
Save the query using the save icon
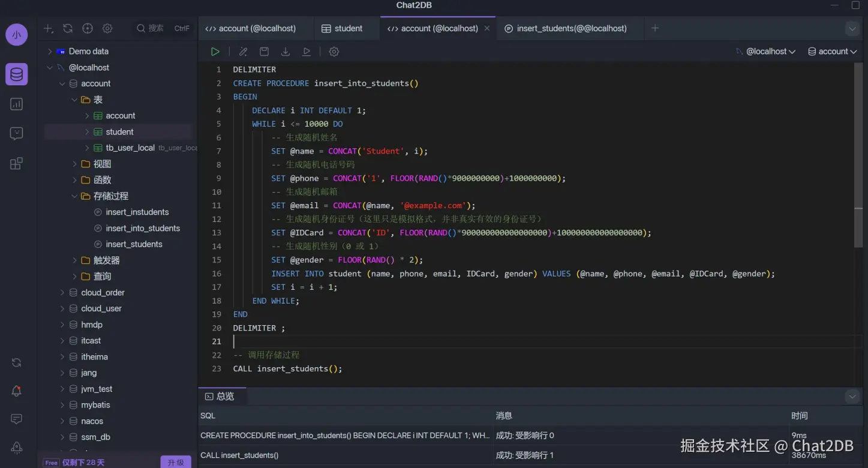(264, 52)
